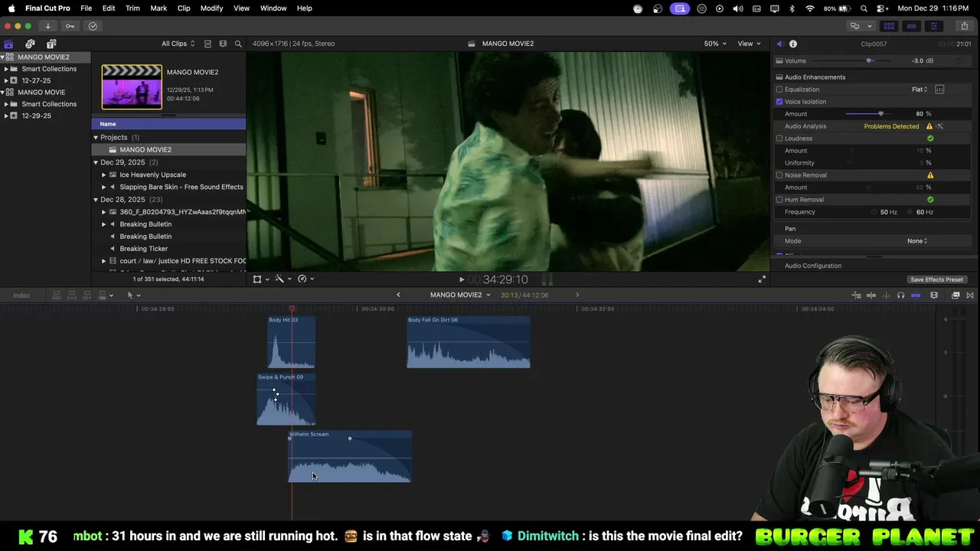980x551 pixels.
Task: Enable the Loudness checkbox
Action: click(779, 139)
